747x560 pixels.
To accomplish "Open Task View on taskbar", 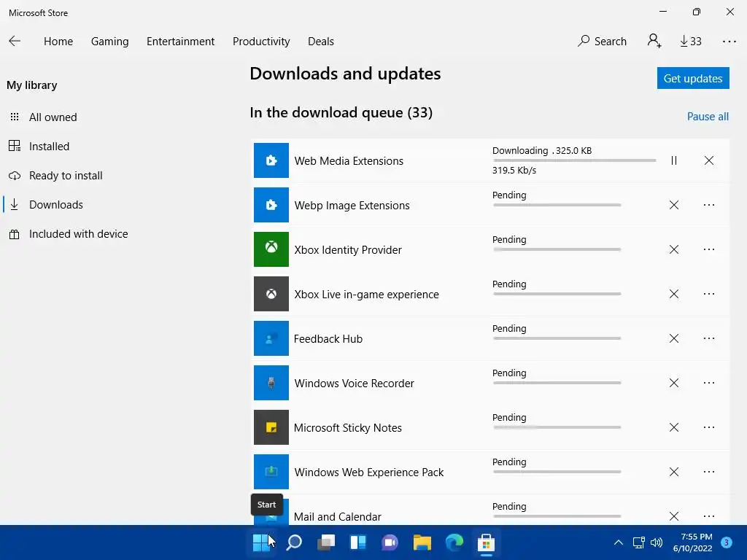I will (326, 542).
